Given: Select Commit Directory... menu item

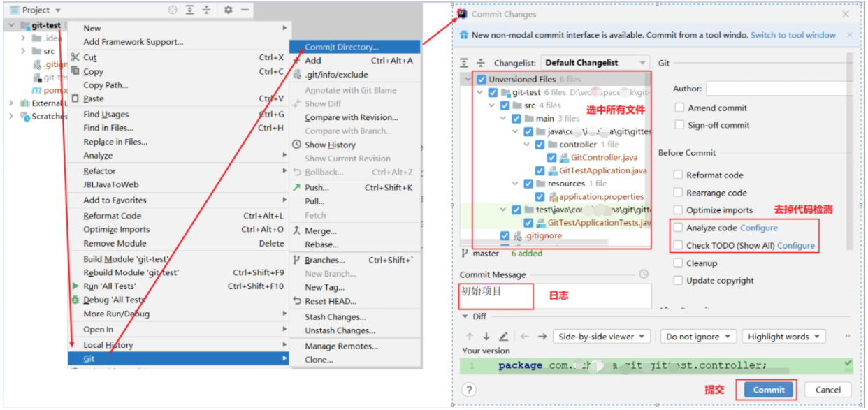Looking at the screenshot, I should point(355,47).
